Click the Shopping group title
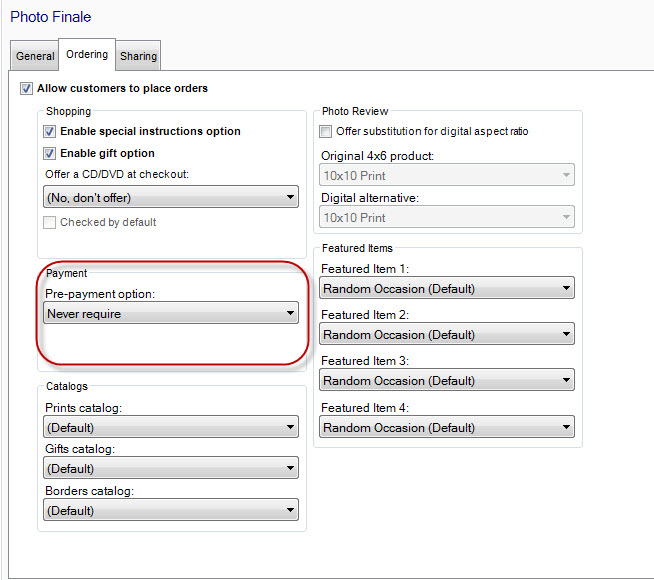This screenshot has width=654, height=580. (68, 111)
